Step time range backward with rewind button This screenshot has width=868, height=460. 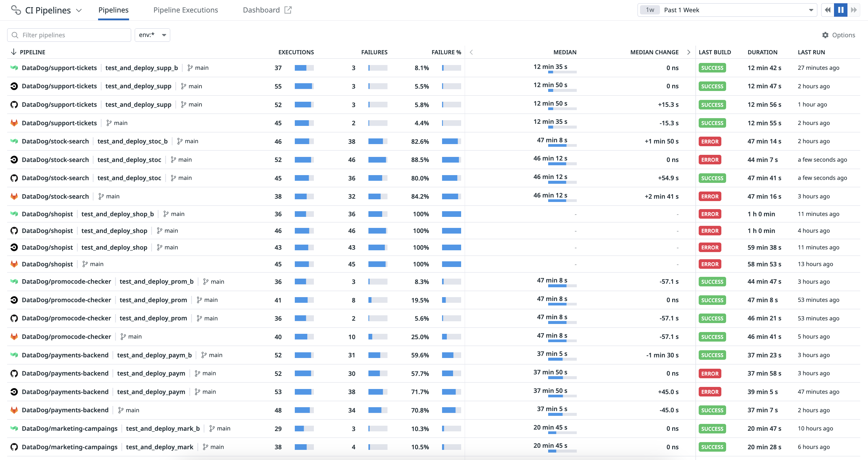click(827, 10)
